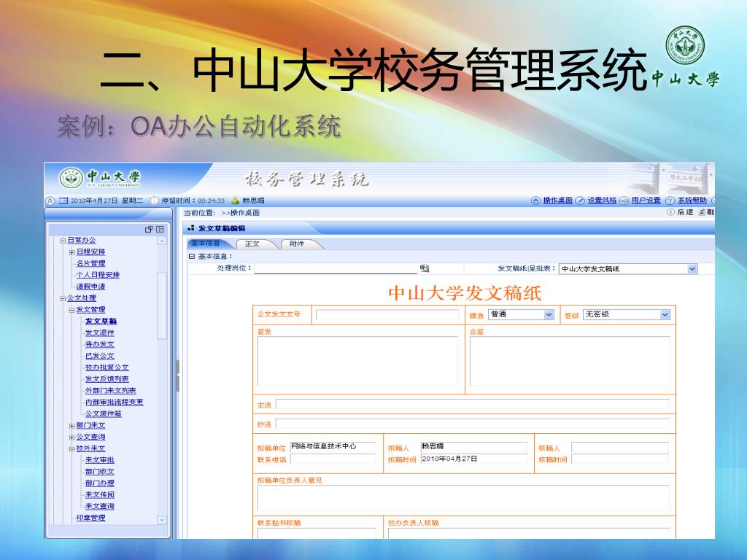Click the 签发 text area
Viewport: 747px width, 560px height.
click(357, 361)
